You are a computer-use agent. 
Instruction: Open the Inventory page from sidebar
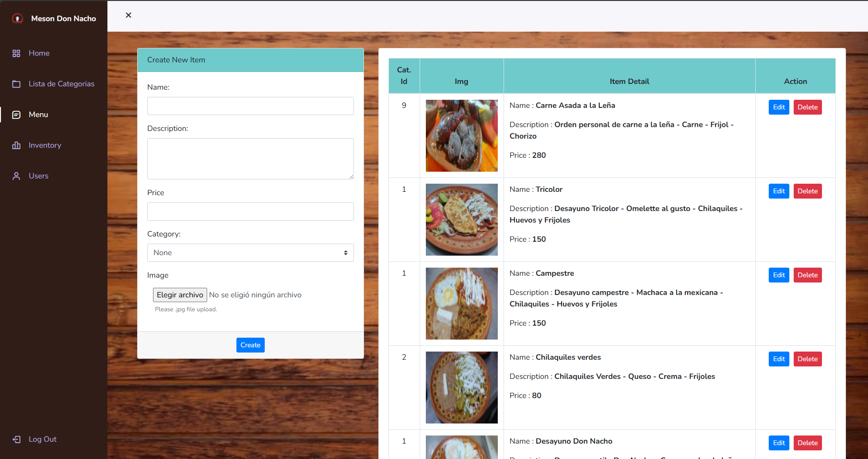[45, 145]
